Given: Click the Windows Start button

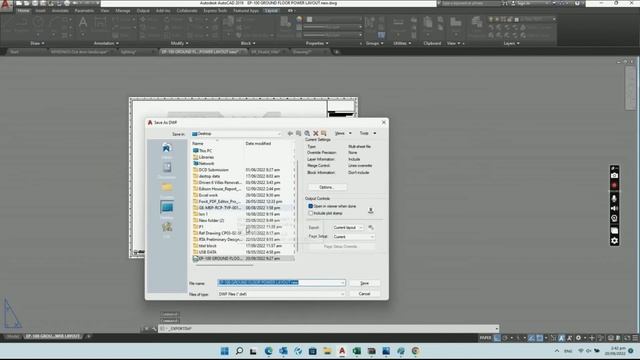Looking at the screenshot, I should (x=224, y=351).
